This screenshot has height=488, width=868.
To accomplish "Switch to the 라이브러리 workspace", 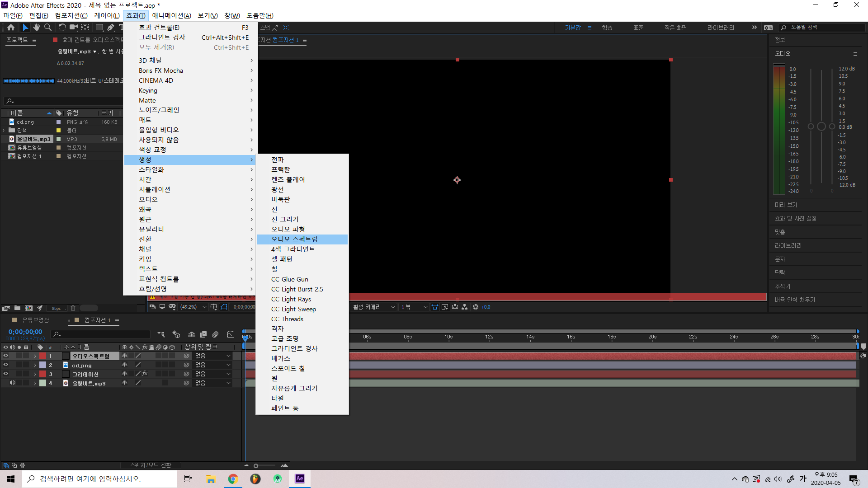I will pos(721,28).
